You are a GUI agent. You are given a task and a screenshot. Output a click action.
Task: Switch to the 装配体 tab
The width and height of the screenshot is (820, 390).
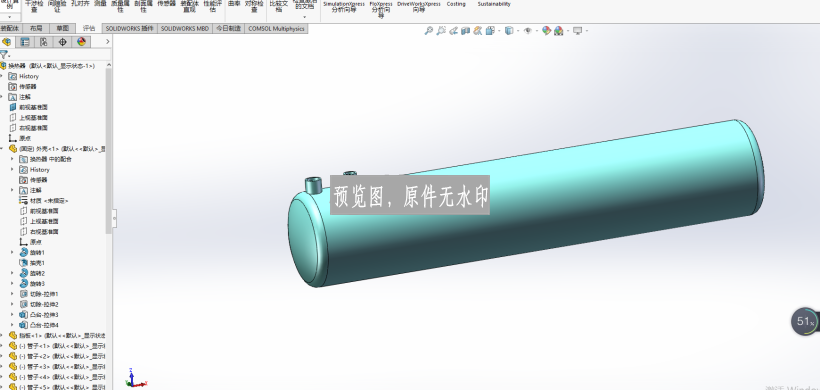tap(10, 29)
